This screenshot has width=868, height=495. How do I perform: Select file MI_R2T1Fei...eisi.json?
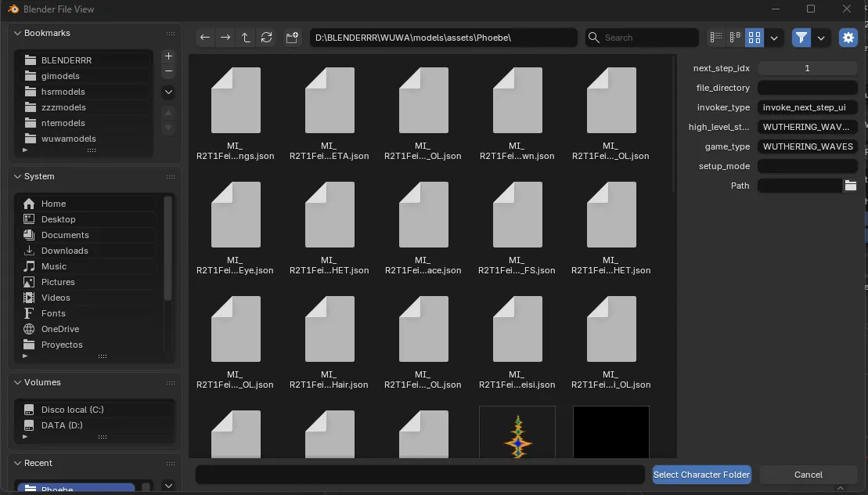pos(517,342)
